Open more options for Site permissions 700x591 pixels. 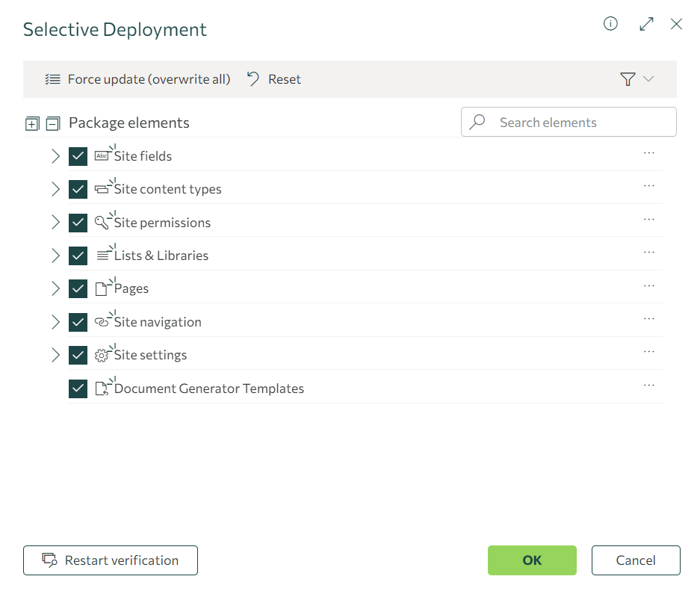pos(648,219)
